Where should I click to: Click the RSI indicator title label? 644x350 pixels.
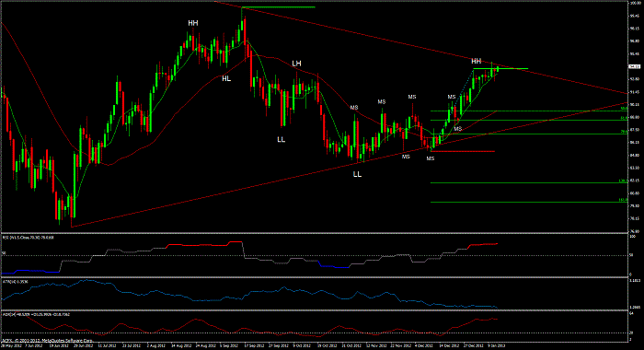pyautogui.click(x=29, y=238)
